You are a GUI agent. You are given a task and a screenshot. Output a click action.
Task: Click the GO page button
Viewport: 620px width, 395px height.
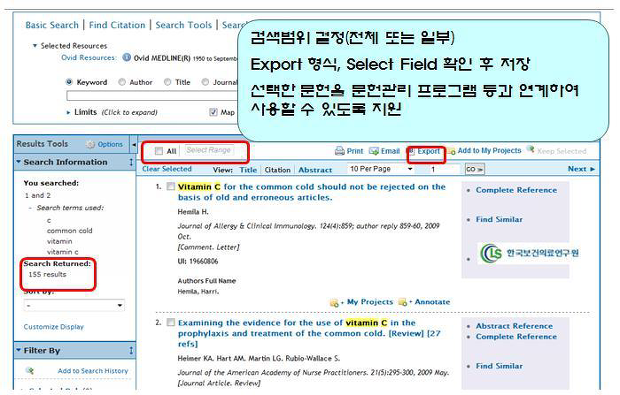point(474,169)
